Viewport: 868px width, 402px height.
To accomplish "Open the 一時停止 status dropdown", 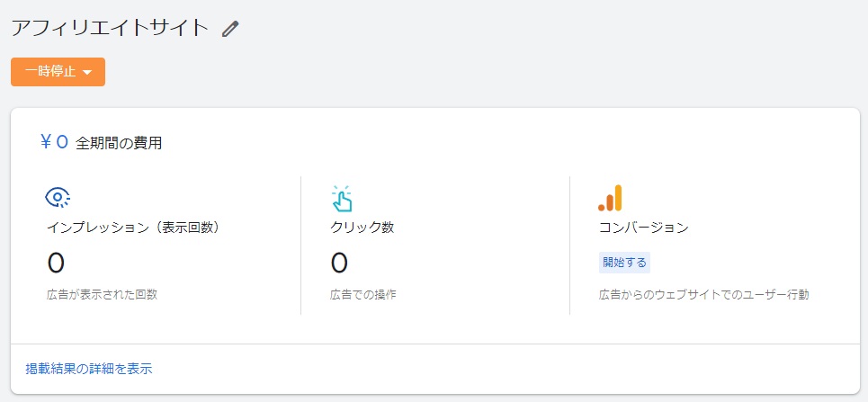I will 58,72.
